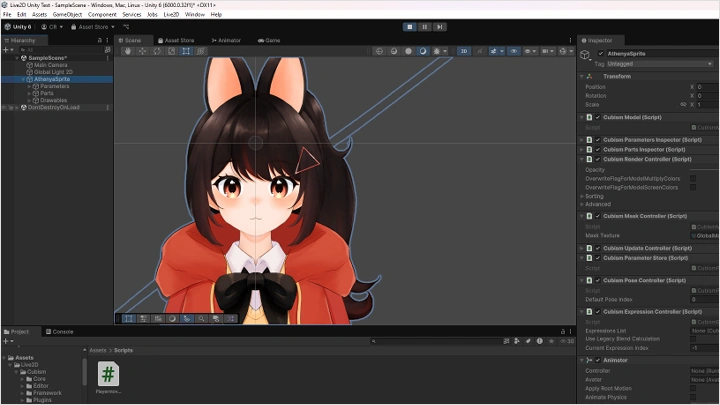Collapse the AthenyaSprite hierarchy node
The image size is (720, 405).
(23, 79)
